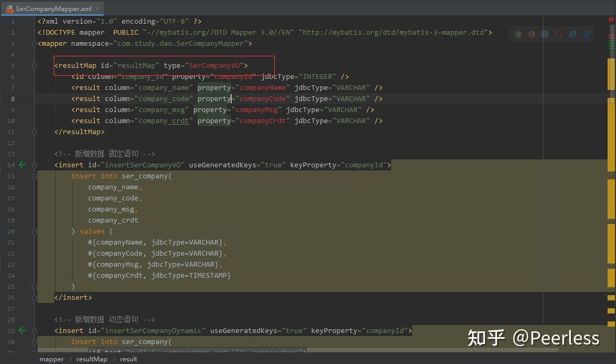Click the companyCode property value
Viewport: 616px width, 364px height.
click(263, 98)
